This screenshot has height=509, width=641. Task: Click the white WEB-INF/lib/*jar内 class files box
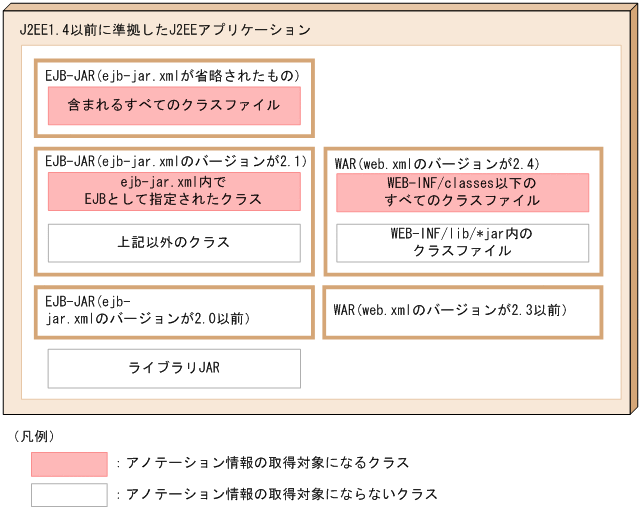pos(462,242)
